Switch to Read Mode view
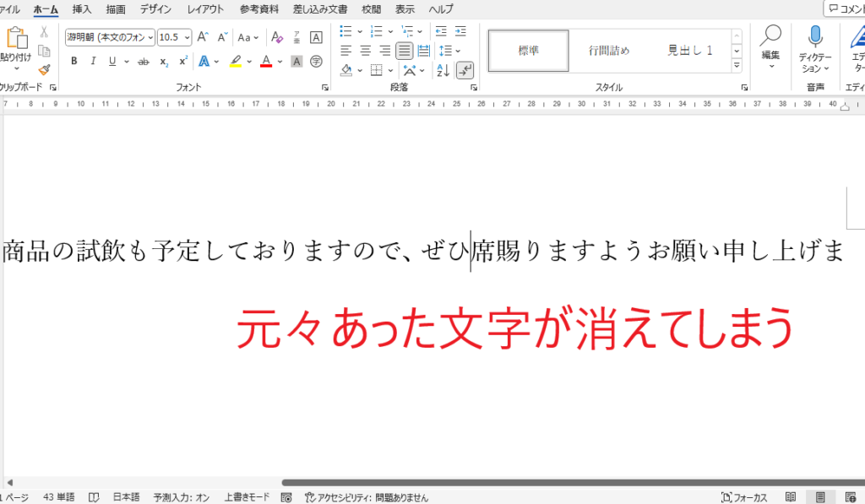Viewport: 865px width, 504px height. [791, 497]
